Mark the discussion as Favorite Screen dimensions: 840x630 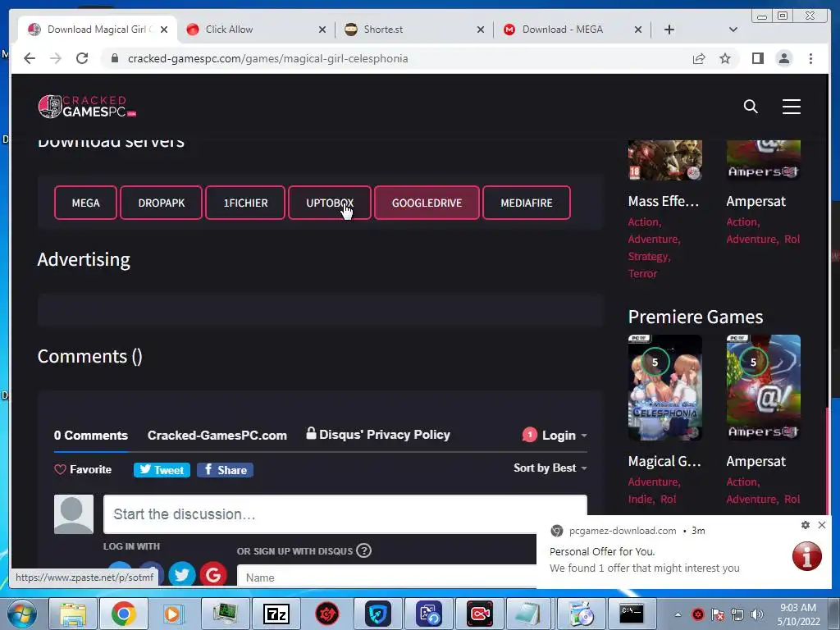(x=83, y=470)
